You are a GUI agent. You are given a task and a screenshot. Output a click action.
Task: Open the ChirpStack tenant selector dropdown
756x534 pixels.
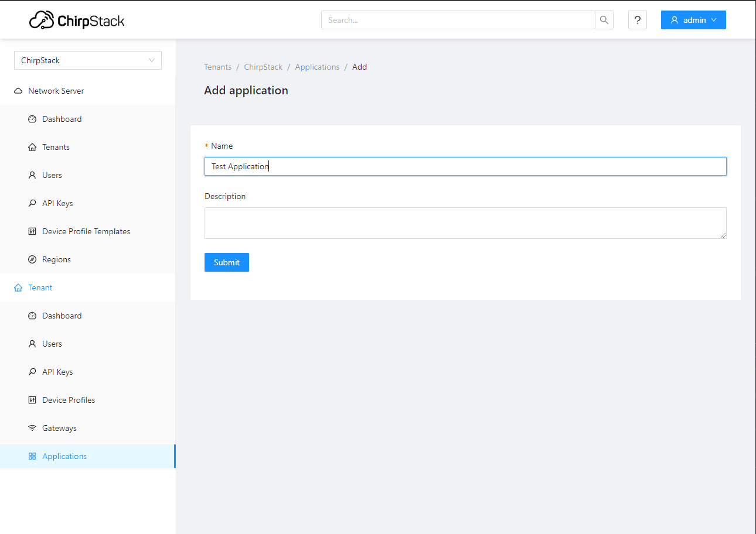tap(88, 60)
